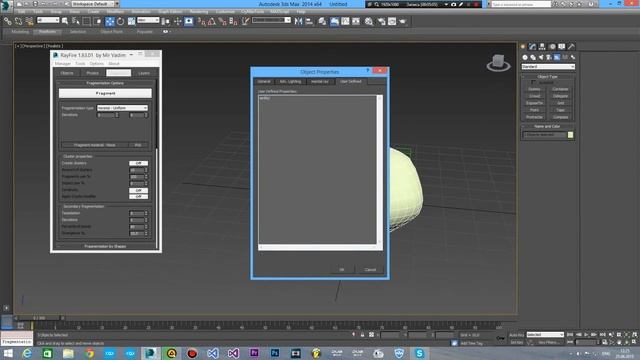Switch to Adv. Lighting tab in Object Properties
The image size is (640, 360).
tap(290, 82)
